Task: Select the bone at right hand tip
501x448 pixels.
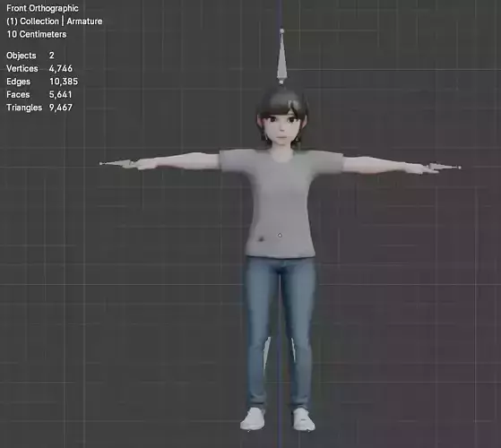Action: [x=445, y=167]
